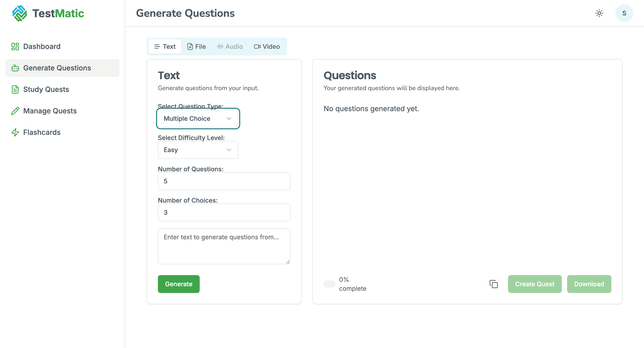This screenshot has height=348, width=644.
Task: Click the user avatar labeled S
Action: point(624,13)
